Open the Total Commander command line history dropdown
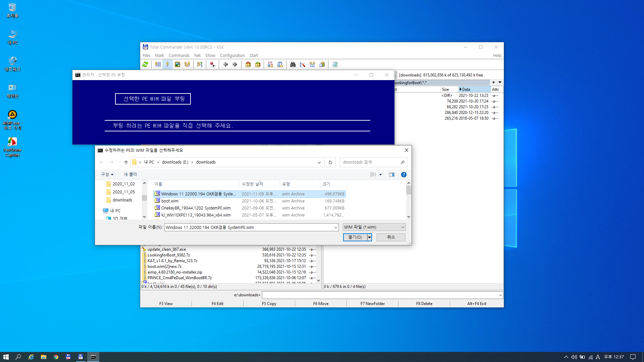The height and width of the screenshot is (362, 644). pos(500,295)
